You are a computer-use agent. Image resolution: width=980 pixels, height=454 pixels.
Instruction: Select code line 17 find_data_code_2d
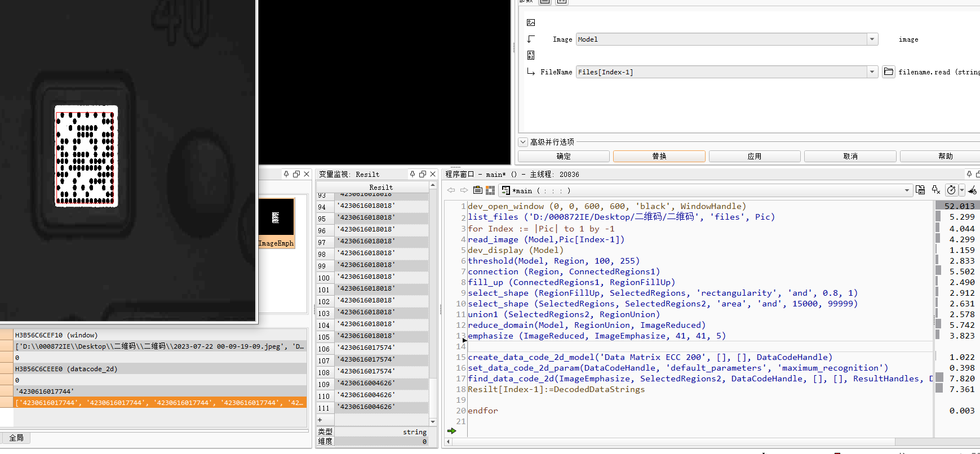pyautogui.click(x=700, y=379)
